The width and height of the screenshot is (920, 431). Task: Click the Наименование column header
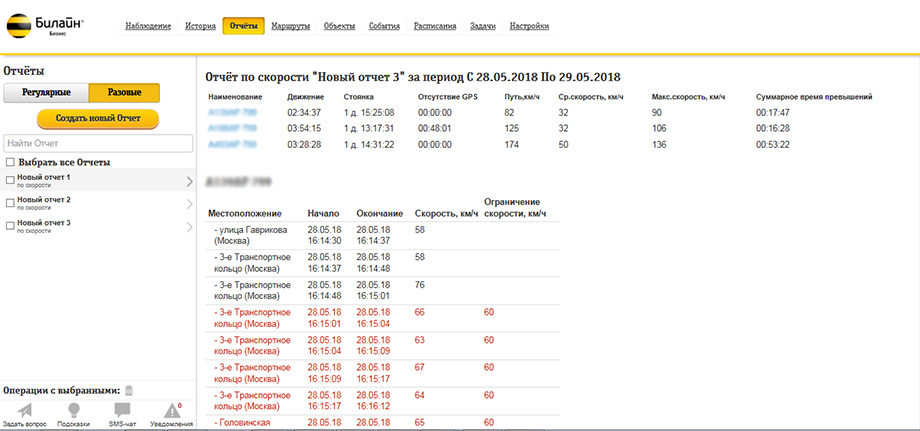(x=235, y=97)
